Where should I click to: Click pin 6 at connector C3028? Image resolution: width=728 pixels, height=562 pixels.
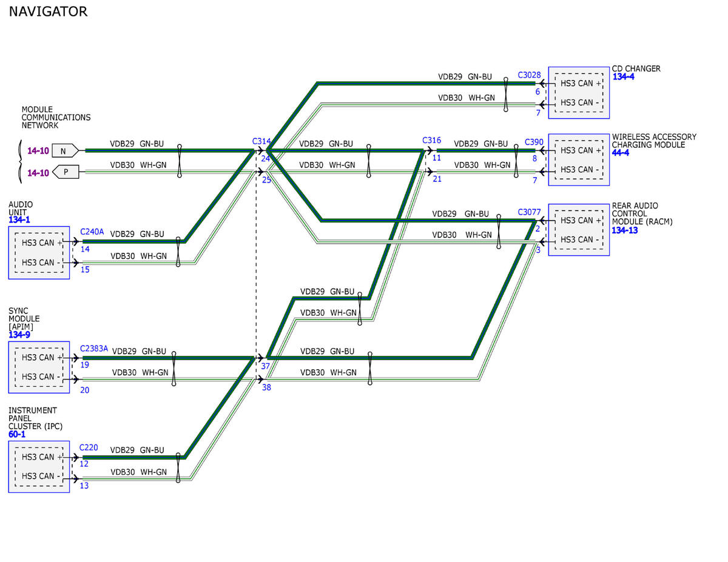pyautogui.click(x=538, y=92)
